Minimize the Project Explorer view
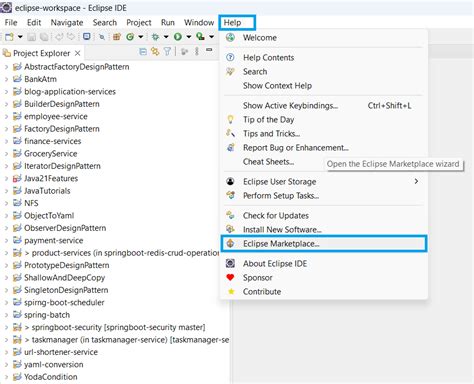 (x=209, y=50)
